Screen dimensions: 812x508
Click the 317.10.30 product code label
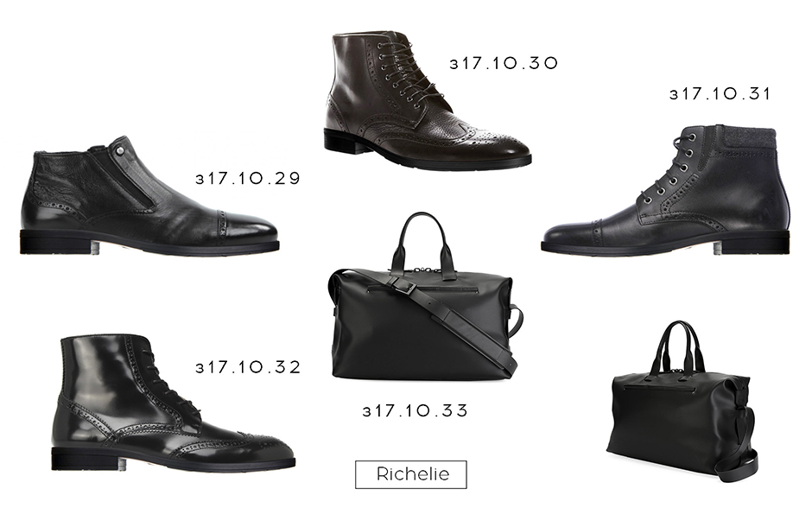point(504,63)
